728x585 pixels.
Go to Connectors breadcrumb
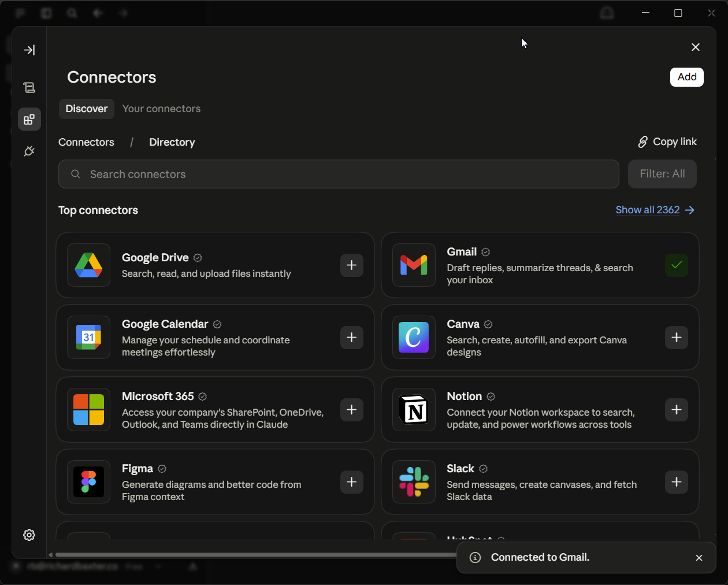point(86,142)
